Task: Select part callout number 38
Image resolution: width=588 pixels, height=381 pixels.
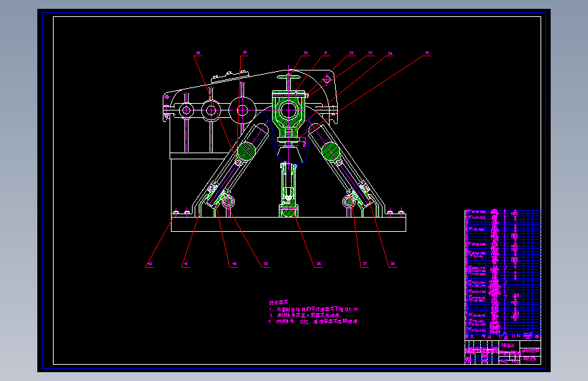Action: click(318, 264)
